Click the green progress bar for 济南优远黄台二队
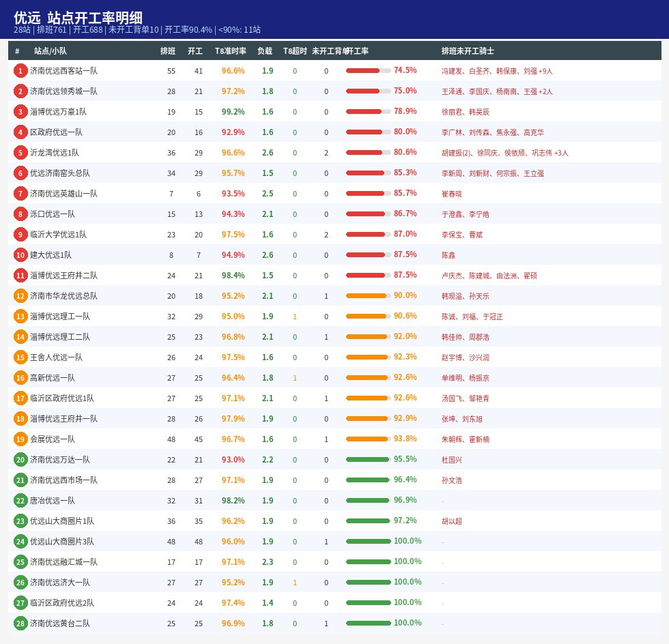 click(368, 624)
